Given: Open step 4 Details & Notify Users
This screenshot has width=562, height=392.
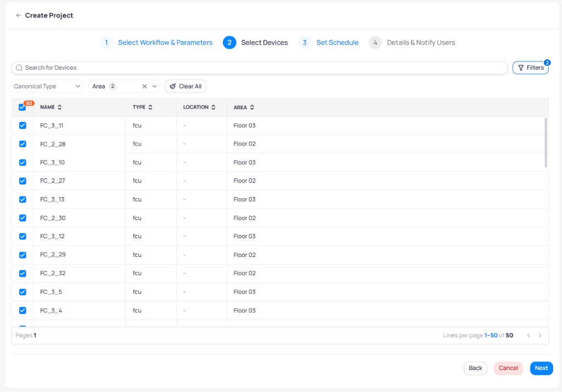Looking at the screenshot, I should 412,43.
